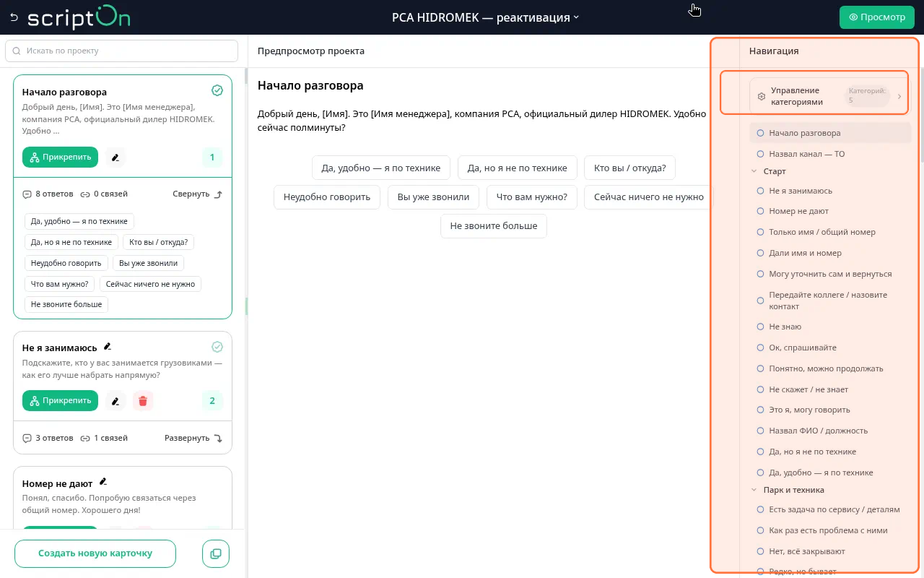Click Прикрепить on the Не я занимаюсь card
This screenshot has height=578, width=924.
[x=60, y=400]
